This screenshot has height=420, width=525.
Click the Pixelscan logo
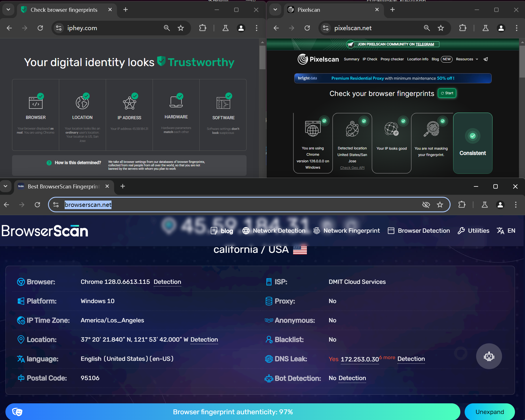[318, 59]
